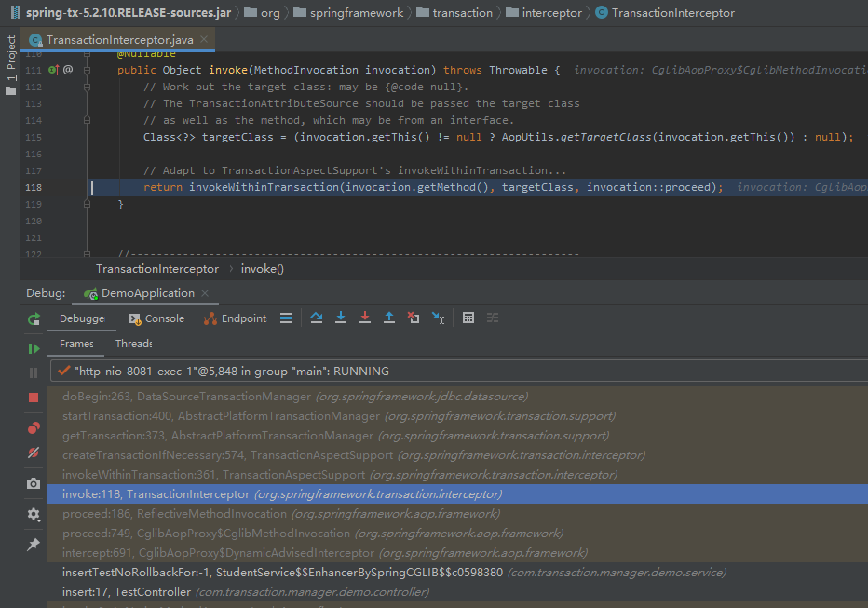The width and height of the screenshot is (868, 608).
Task: Click fold end marker at line 119
Action: (87, 204)
